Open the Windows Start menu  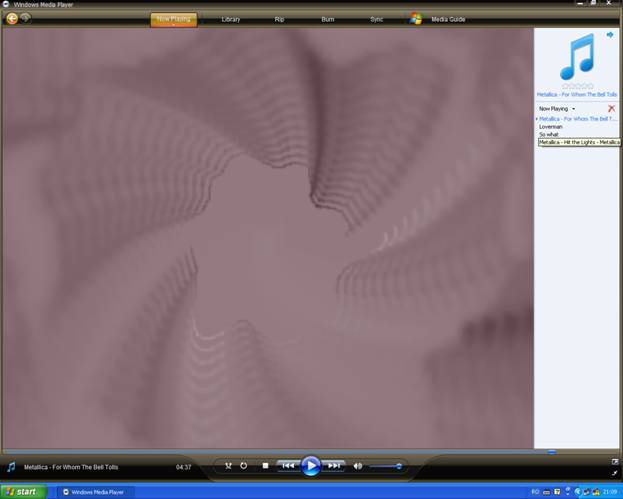pyautogui.click(x=23, y=492)
